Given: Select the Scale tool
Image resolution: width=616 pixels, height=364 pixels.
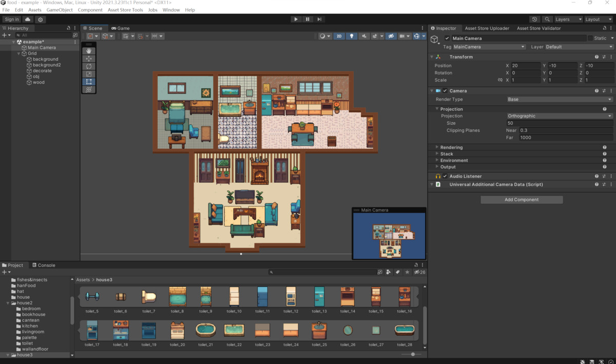Looking at the screenshot, I should (x=89, y=74).
